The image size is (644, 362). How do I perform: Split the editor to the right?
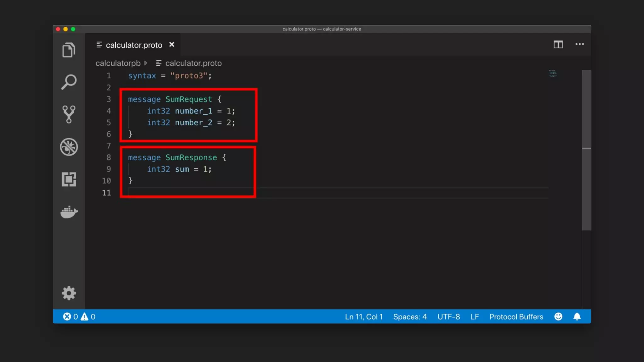558,45
